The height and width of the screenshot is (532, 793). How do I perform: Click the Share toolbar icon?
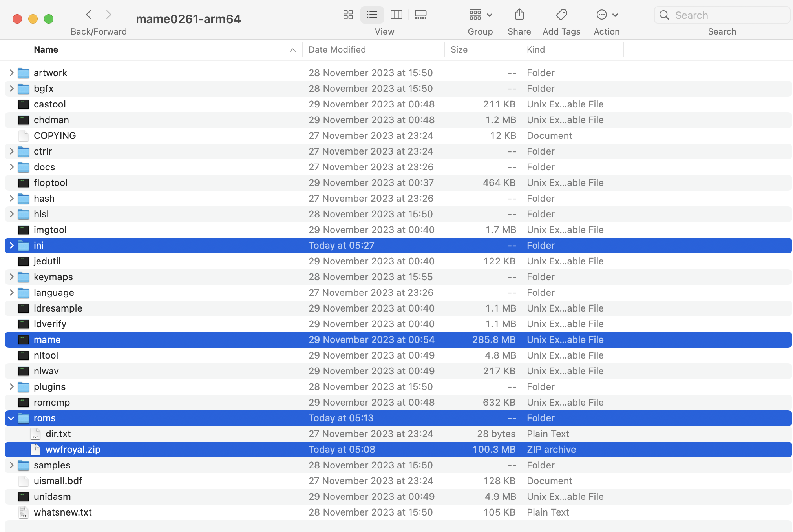click(x=519, y=15)
